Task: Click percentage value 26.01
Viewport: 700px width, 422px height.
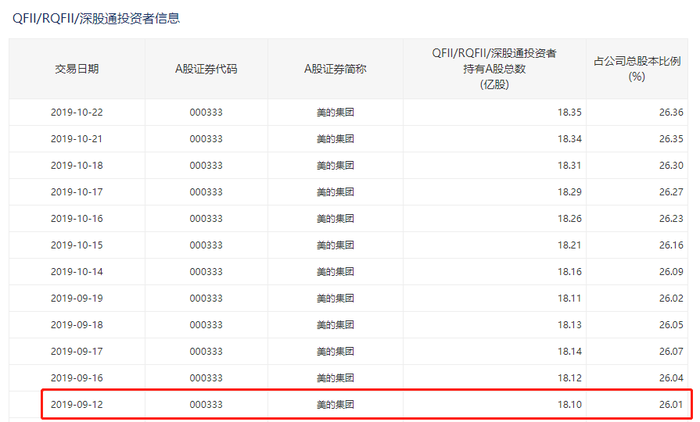Action: pos(671,405)
